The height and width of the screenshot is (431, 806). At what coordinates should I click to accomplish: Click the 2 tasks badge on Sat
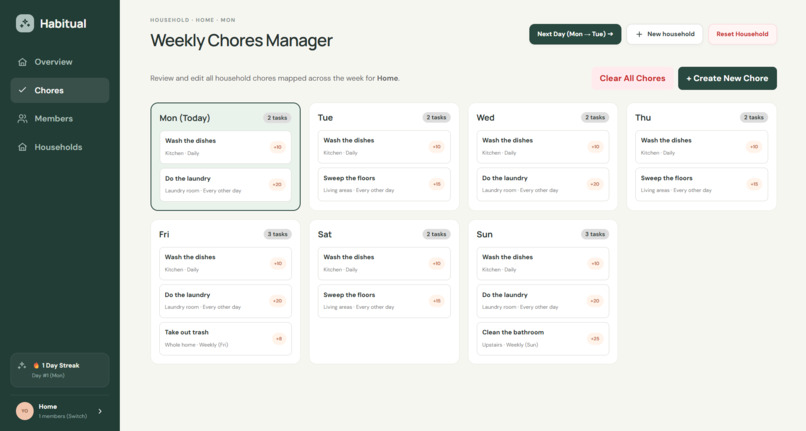[436, 234]
